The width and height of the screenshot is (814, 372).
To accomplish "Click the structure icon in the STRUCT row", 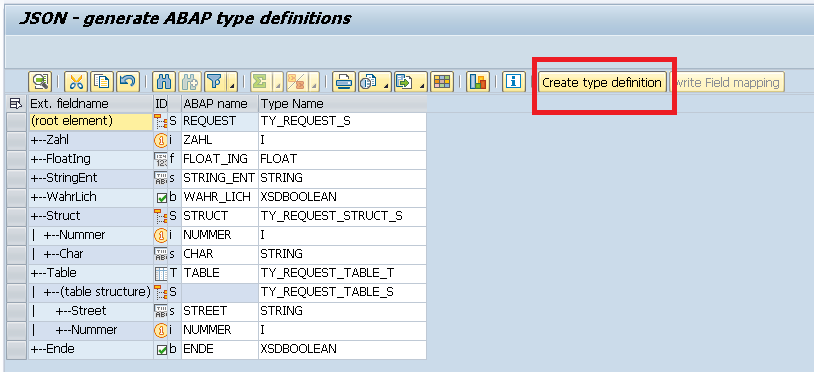I will (160, 216).
